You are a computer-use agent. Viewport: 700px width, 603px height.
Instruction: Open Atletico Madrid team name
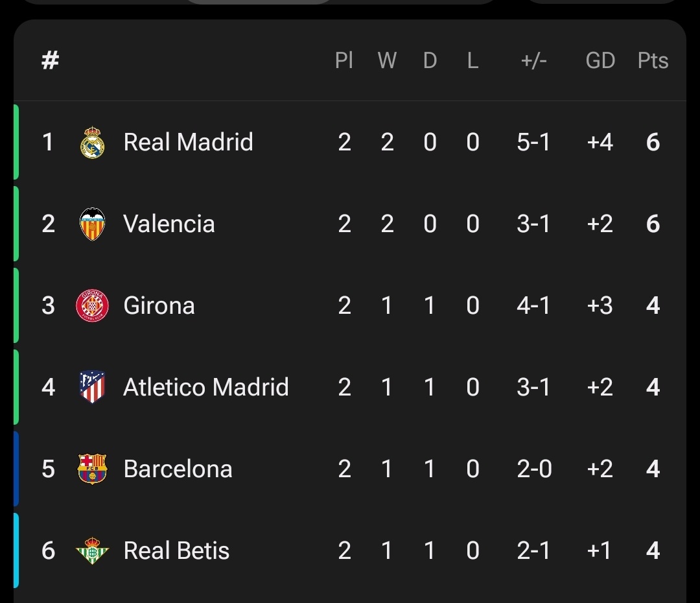point(206,387)
